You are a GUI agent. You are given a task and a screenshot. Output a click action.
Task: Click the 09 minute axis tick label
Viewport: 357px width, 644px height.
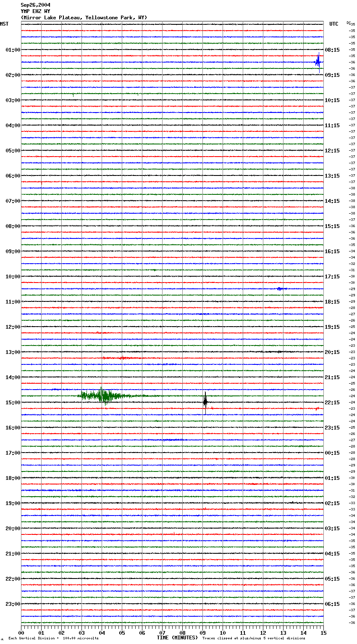pos(202,633)
